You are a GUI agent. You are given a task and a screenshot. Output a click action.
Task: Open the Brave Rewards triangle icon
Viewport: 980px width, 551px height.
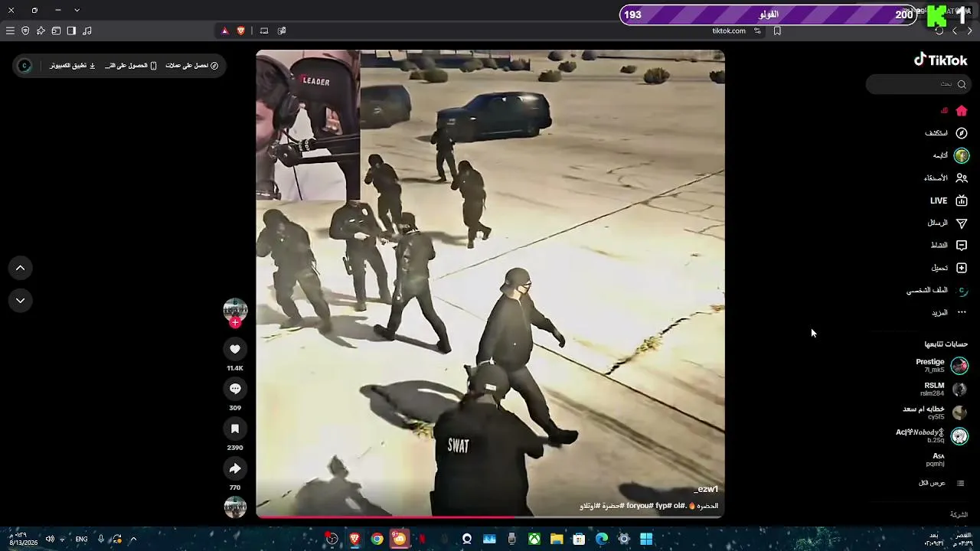coord(224,31)
